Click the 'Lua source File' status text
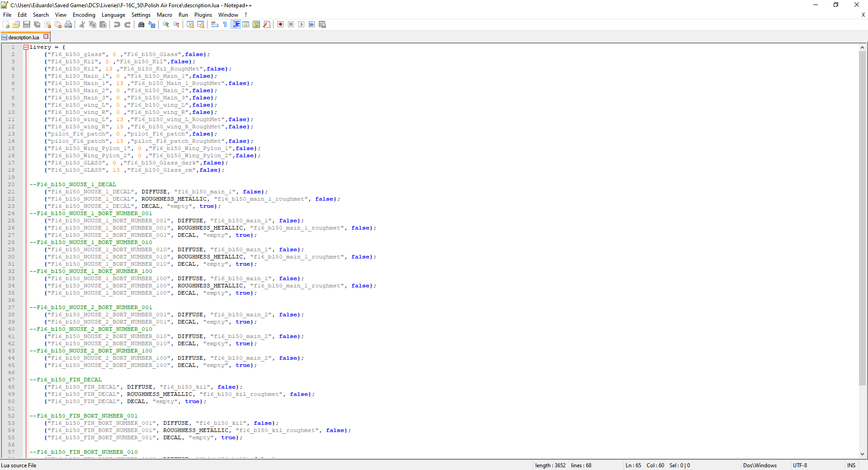Screen dimensions: 868x470 click(19, 465)
